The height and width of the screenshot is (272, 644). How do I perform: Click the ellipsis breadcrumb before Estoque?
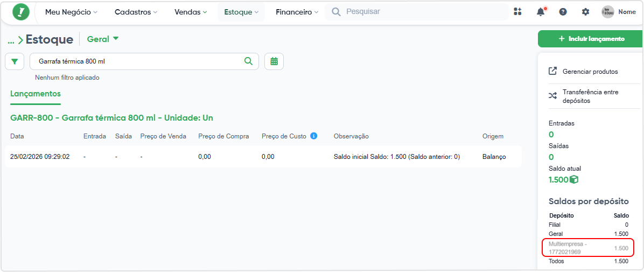(x=11, y=41)
